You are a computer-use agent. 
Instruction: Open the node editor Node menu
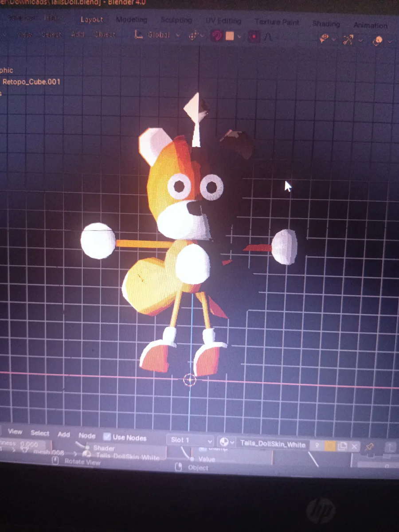(87, 436)
